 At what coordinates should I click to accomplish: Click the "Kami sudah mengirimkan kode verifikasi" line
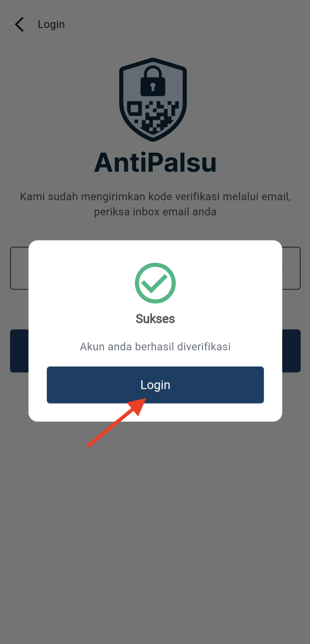[x=155, y=197]
